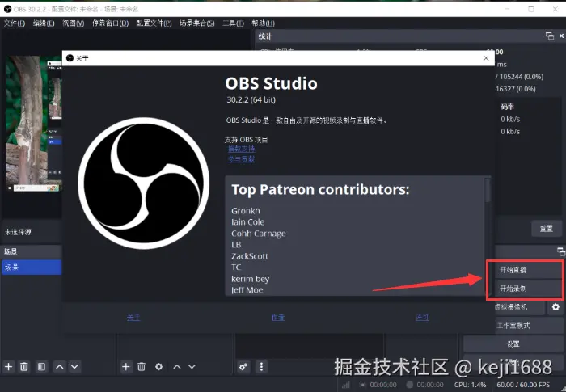Add a new source with the plus icon
The height and width of the screenshot is (392, 566).
pos(125,367)
